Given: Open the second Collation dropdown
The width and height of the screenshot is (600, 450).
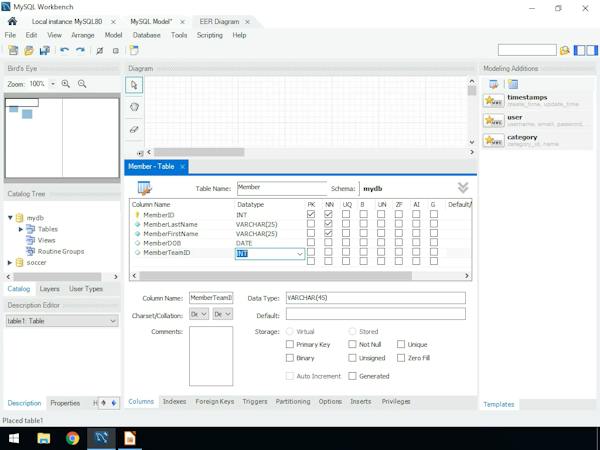Looking at the screenshot, I should (223, 314).
